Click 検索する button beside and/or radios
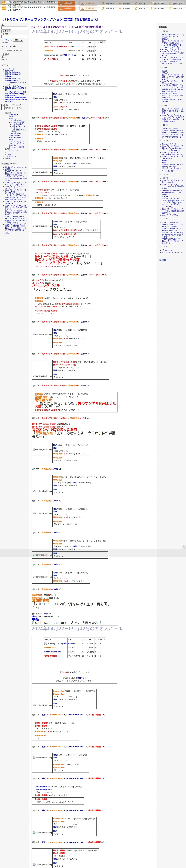The height and width of the screenshot is (868, 186). click(x=18, y=40)
